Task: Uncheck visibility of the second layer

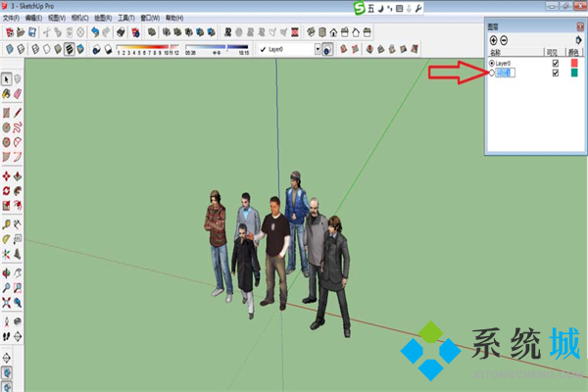Action: click(x=556, y=73)
